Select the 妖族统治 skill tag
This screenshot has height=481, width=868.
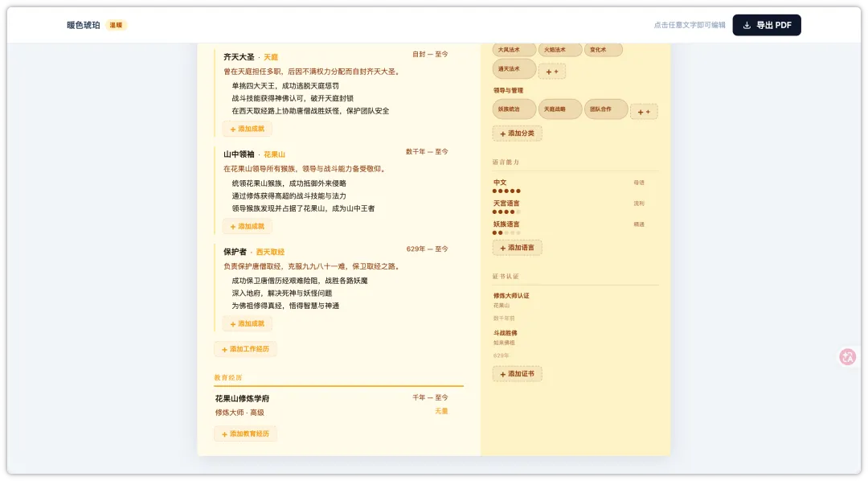pyautogui.click(x=514, y=109)
